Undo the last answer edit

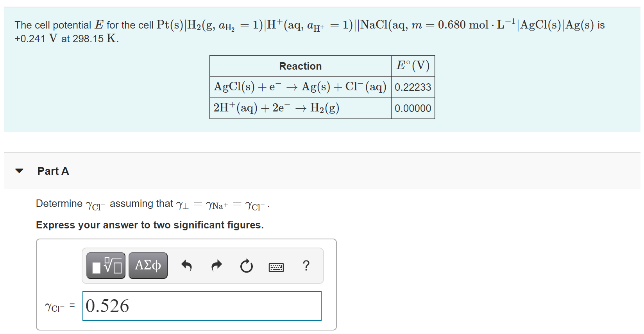click(x=187, y=266)
